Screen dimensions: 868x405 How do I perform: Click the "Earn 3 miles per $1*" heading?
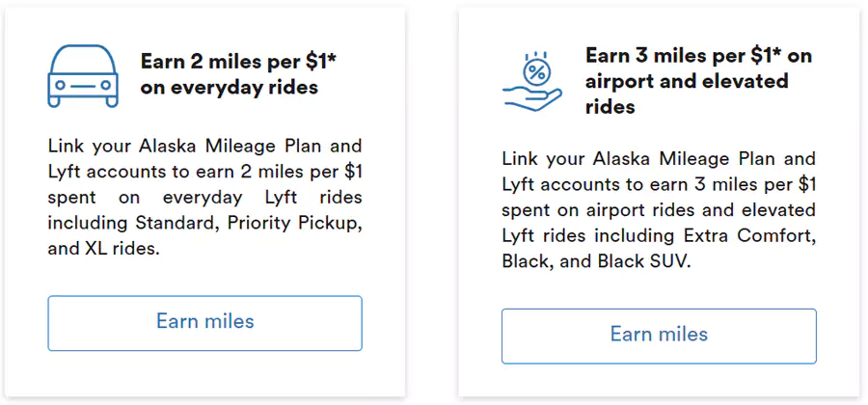point(698,55)
